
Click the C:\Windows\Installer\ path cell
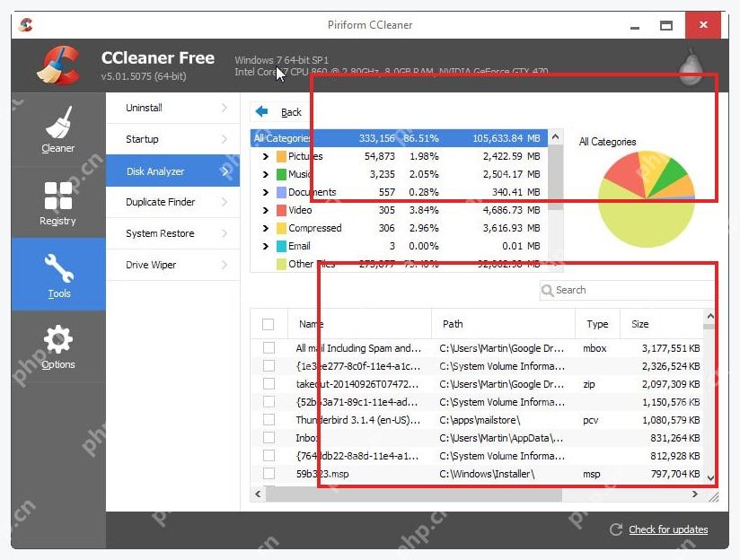tap(487, 474)
